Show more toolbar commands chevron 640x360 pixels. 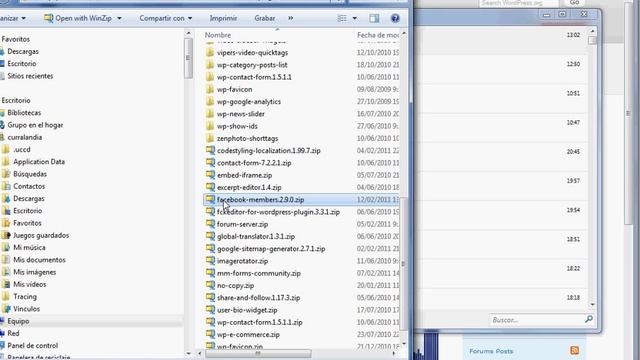(x=291, y=18)
